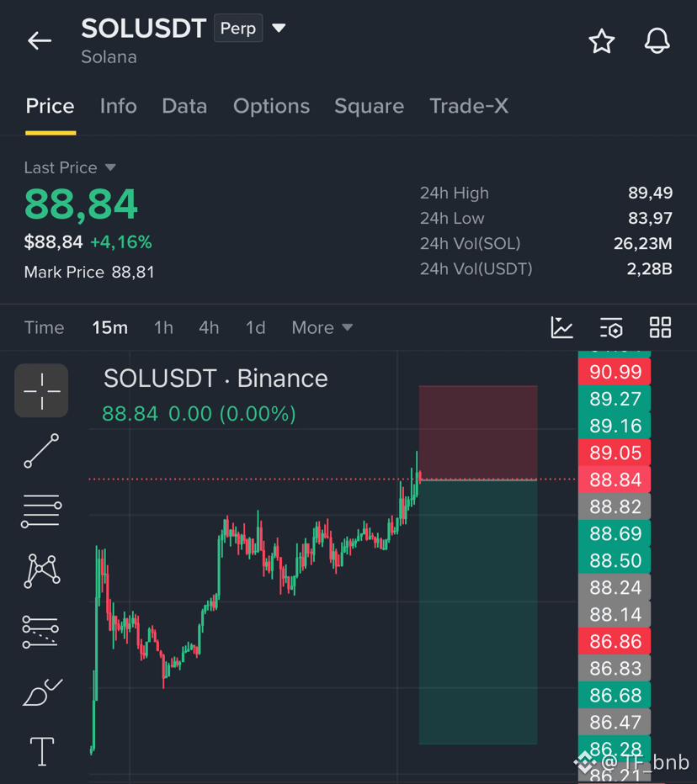Switch to the 1h timeframe

coord(163,327)
